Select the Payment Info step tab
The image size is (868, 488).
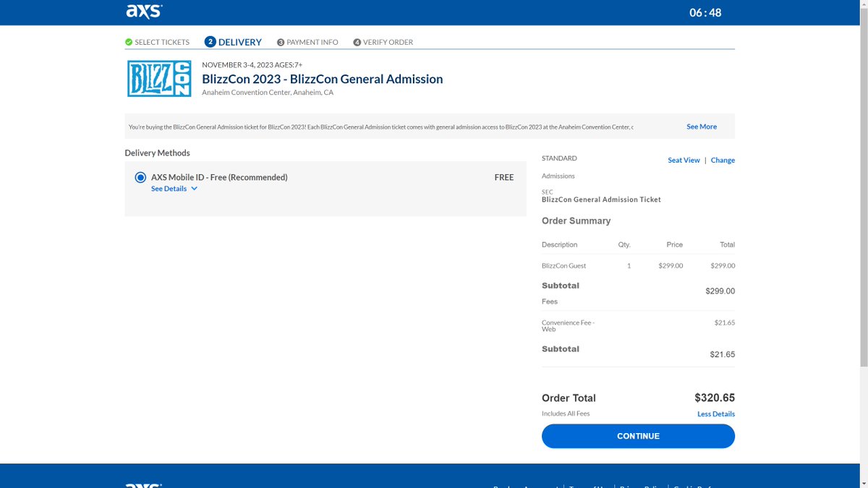307,43
